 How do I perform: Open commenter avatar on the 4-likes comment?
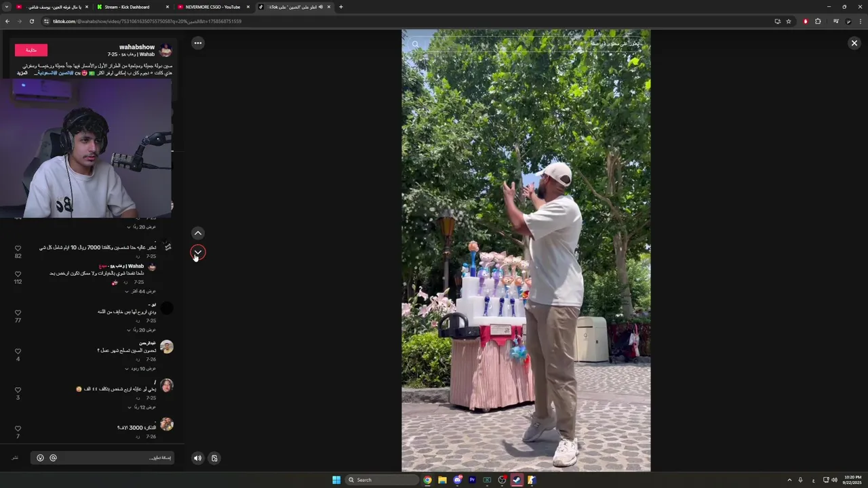coord(167,347)
